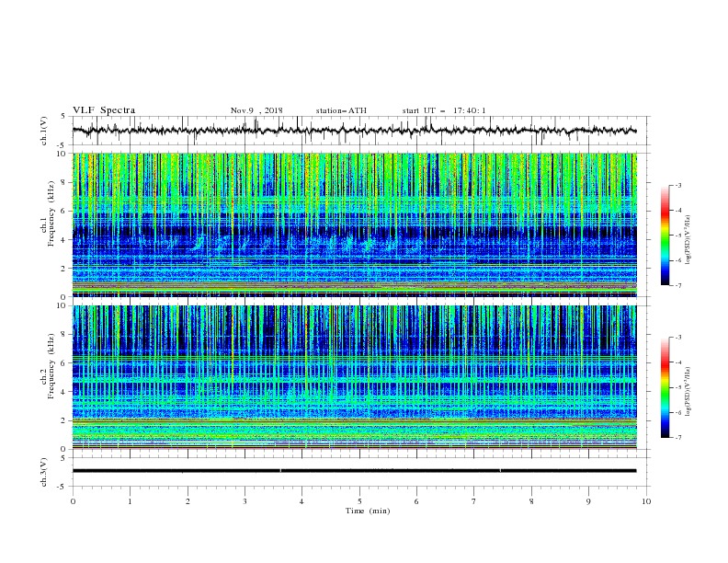This screenshot has width=728, height=563.
Task: Click inside the ch.2 spectrogram panel
Action: coord(355,377)
